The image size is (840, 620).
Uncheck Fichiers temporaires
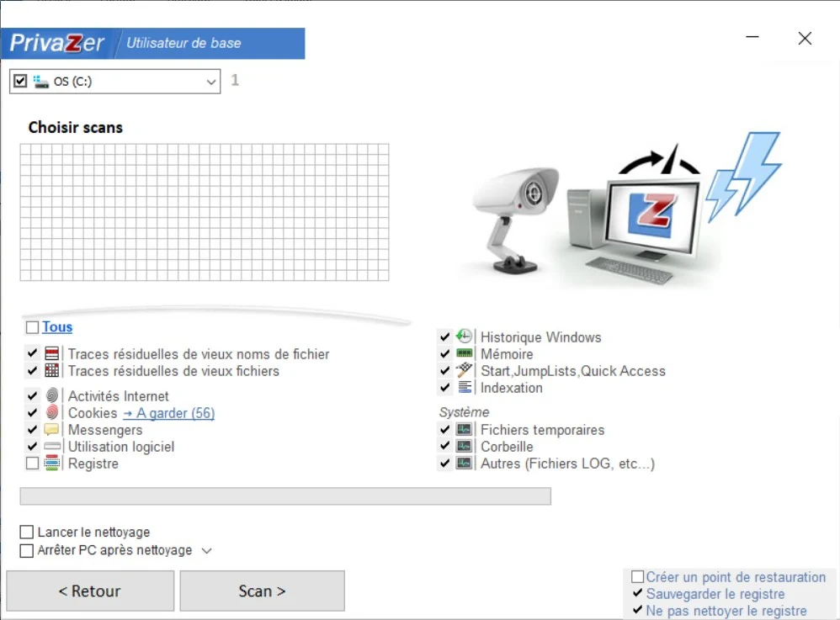pyautogui.click(x=444, y=429)
